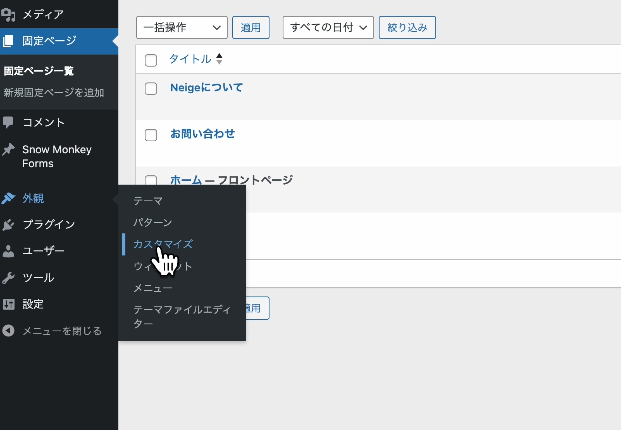Click the Appearance (外観) brush icon
This screenshot has width=621, height=430.
(x=9, y=198)
